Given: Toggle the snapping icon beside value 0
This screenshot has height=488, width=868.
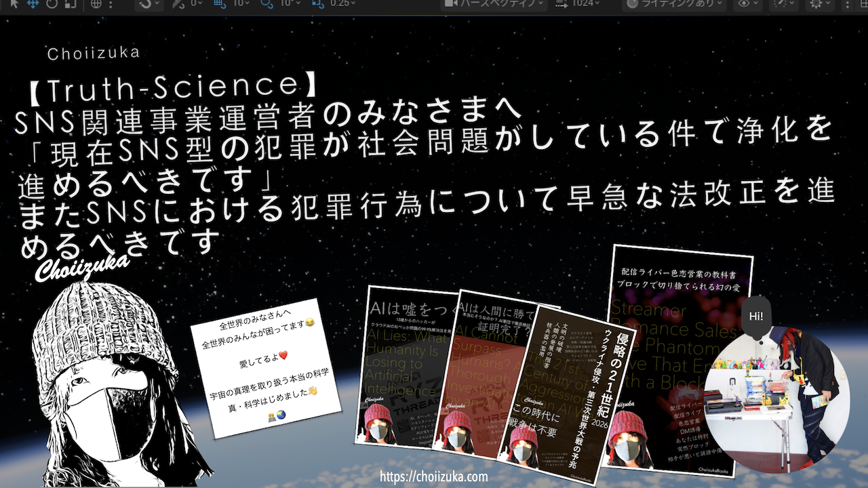Looking at the screenshot, I should pos(178,3).
